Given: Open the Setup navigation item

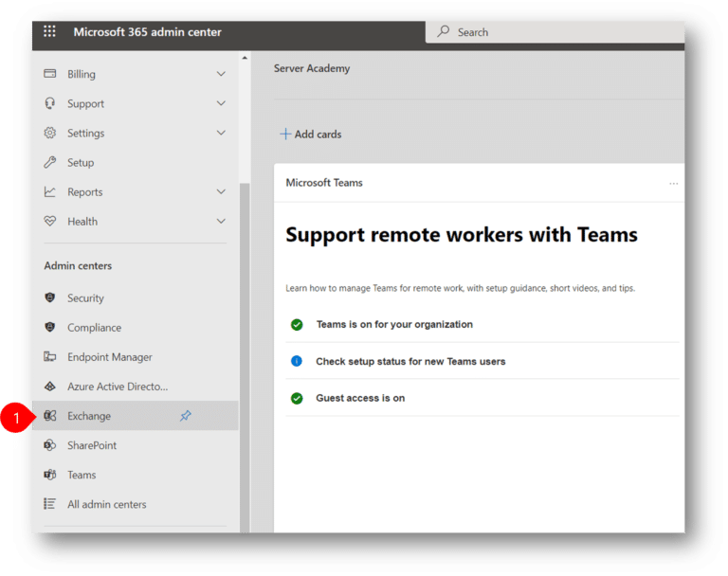Looking at the screenshot, I should click(81, 163).
